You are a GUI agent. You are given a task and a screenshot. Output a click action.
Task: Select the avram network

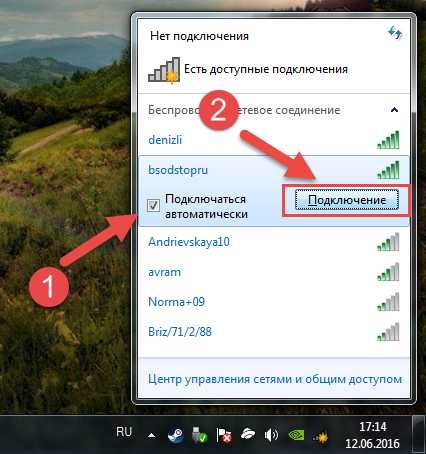click(274, 272)
